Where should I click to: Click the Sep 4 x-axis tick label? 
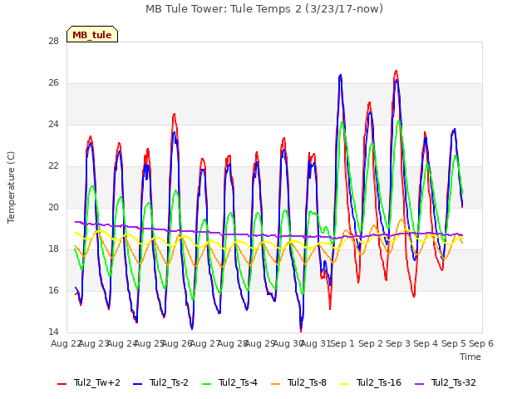(426, 343)
